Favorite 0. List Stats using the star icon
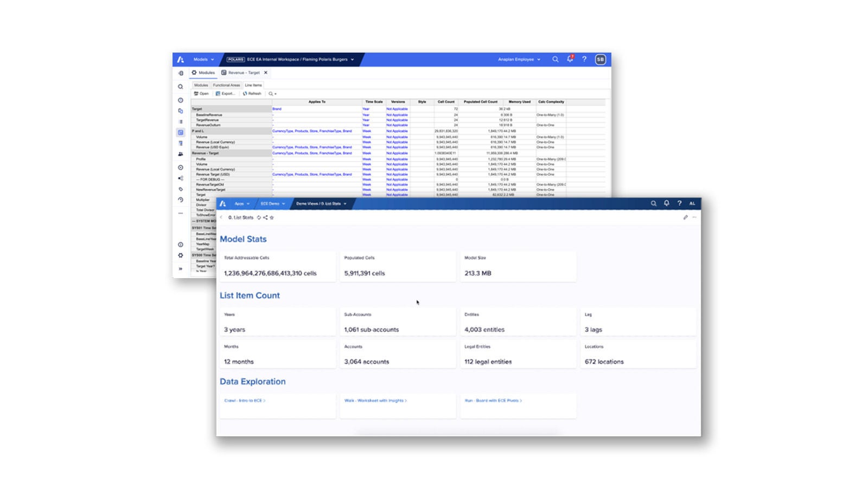This screenshot has width=868, height=488. (x=272, y=217)
